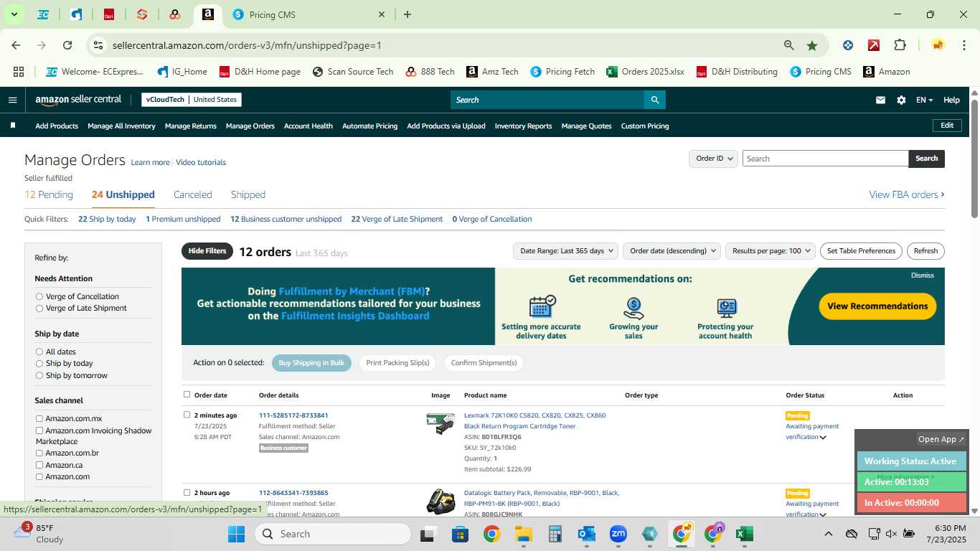
Task: Show hidden system tray icons
Action: point(828,534)
